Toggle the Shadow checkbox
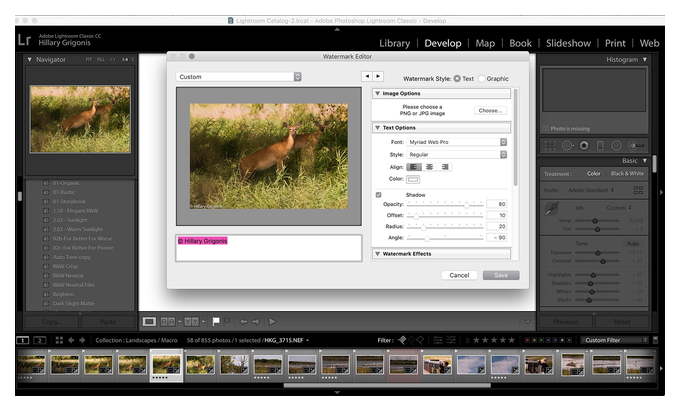 (379, 195)
